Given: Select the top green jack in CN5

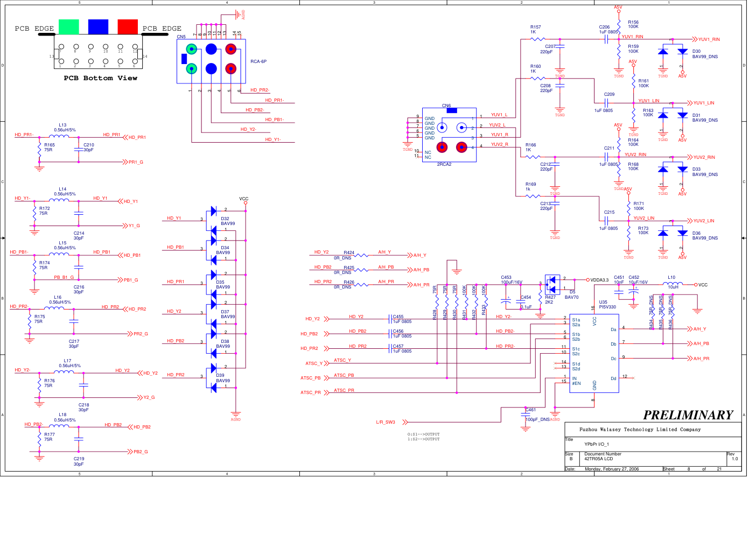Looking at the screenshot, I should pyautogui.click(x=192, y=50).
